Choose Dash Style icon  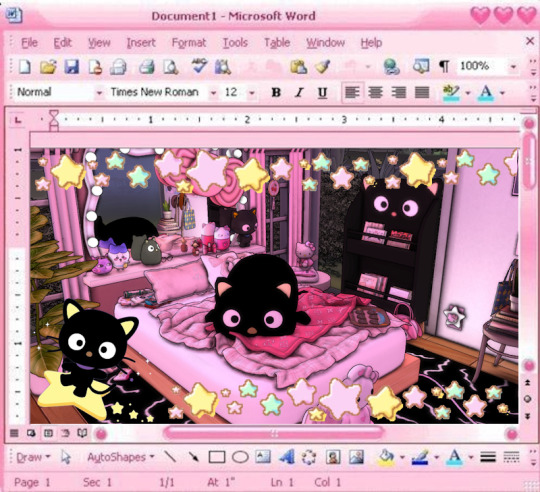(x=511, y=457)
